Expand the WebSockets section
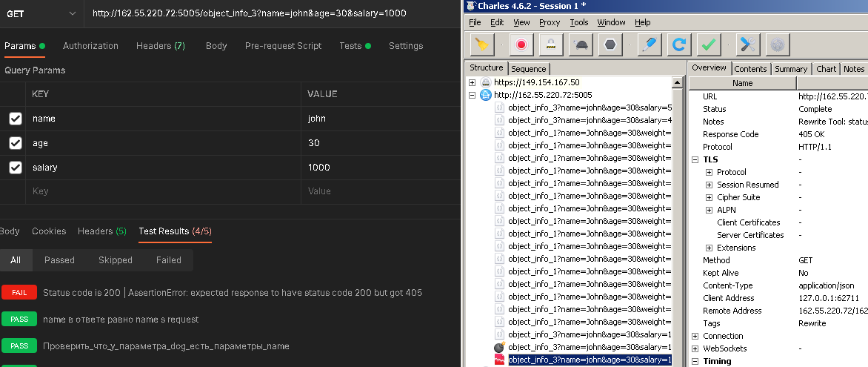The image size is (868, 367). [x=695, y=348]
